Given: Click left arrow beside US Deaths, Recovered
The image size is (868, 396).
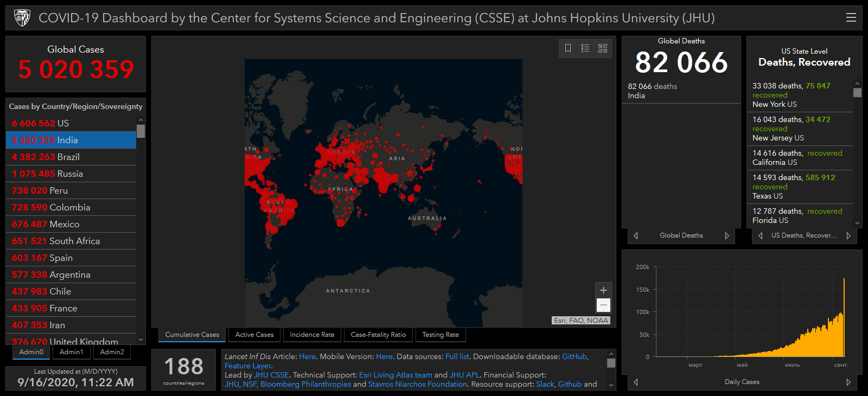Looking at the screenshot, I should [x=761, y=235].
